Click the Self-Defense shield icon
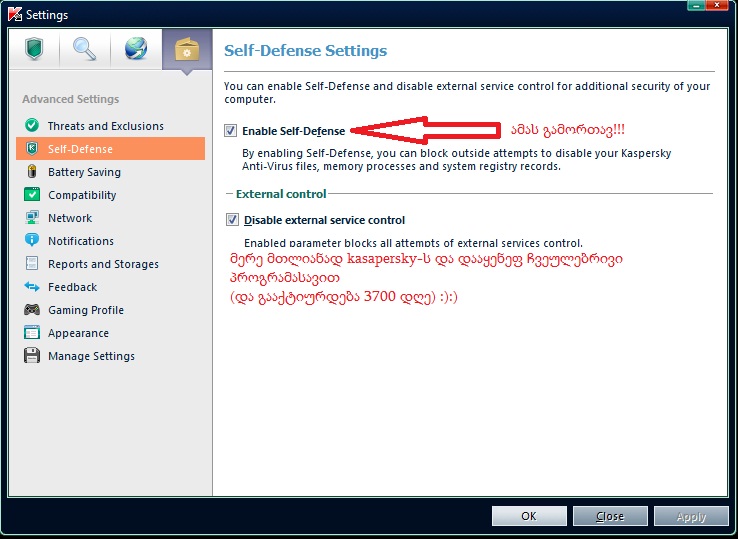Viewport: 738px width, 539px height. pos(32,148)
